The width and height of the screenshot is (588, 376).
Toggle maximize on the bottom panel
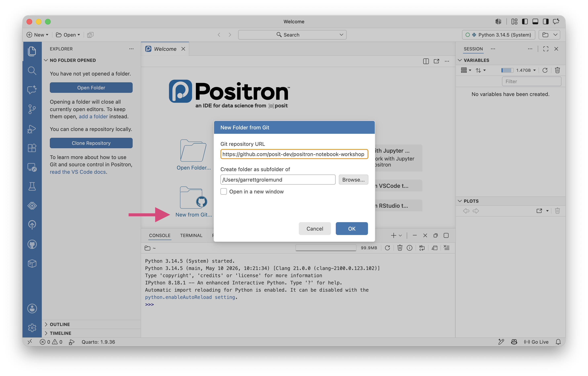coord(446,235)
